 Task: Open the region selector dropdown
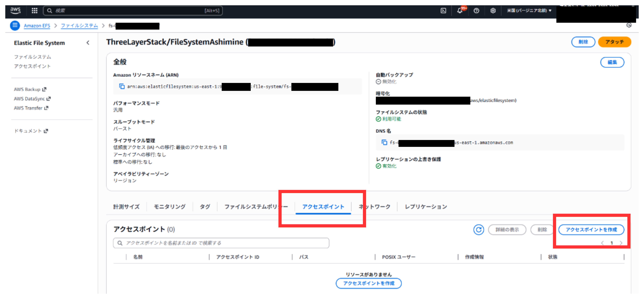click(529, 11)
